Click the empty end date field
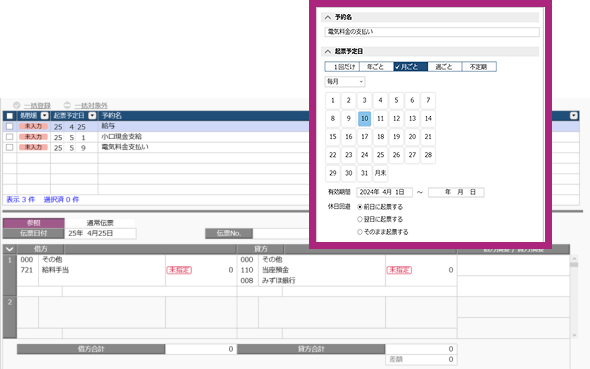Screen dimensions: 590x369 click(456, 192)
